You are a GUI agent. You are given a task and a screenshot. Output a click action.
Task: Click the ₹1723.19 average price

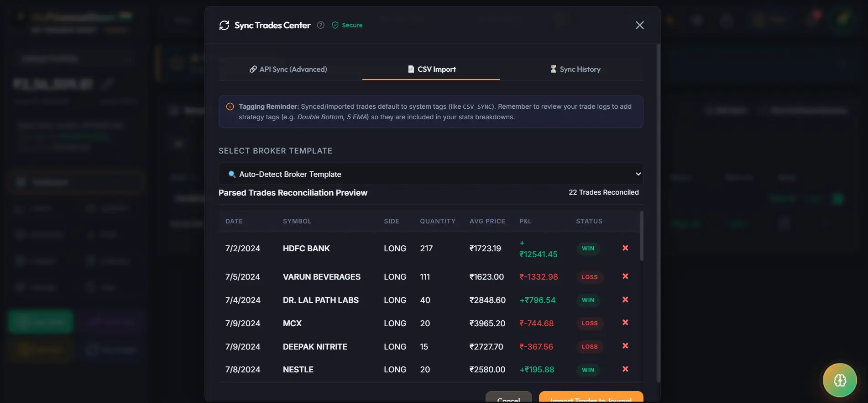point(485,249)
